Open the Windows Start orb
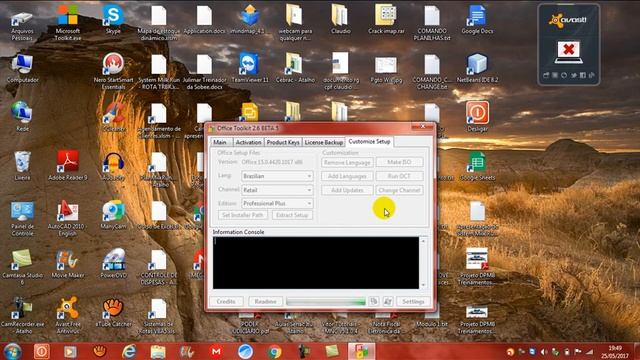640x360 pixels. point(12,351)
